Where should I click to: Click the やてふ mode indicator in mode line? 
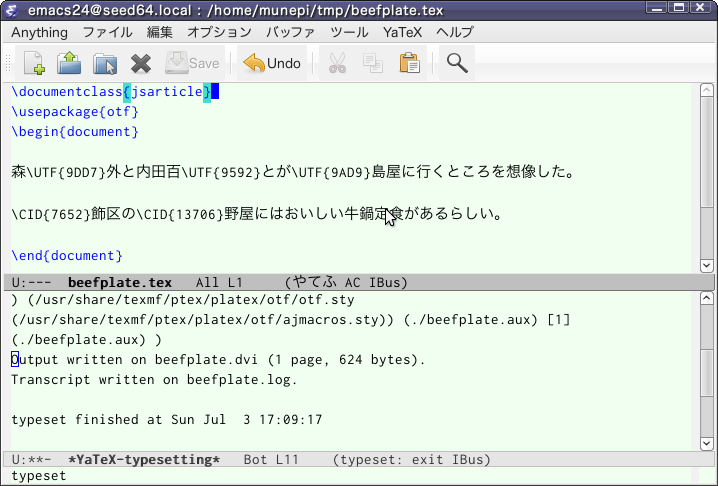[x=315, y=282]
